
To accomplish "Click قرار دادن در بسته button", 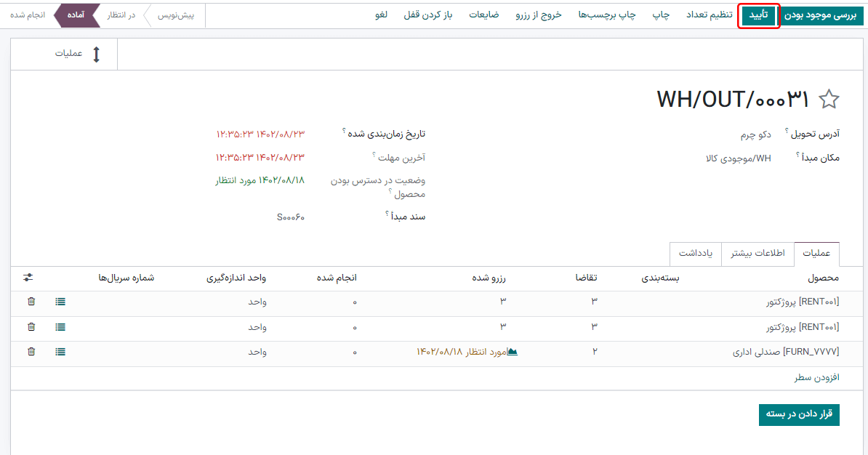I will click(799, 414).
